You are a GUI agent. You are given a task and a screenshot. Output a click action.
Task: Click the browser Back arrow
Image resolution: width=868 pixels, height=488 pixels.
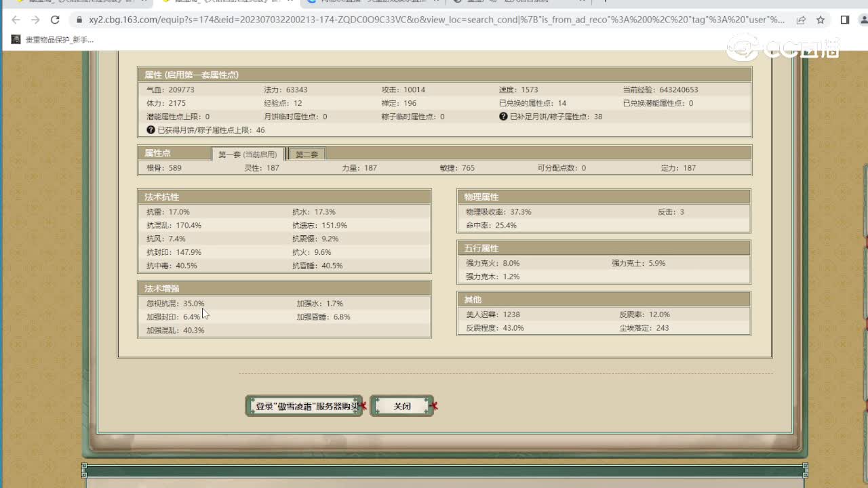tap(16, 20)
